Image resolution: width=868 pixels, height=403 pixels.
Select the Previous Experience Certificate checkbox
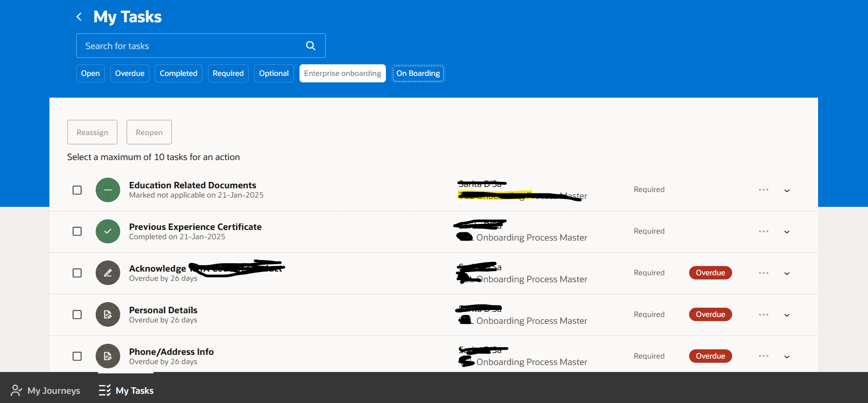point(77,231)
